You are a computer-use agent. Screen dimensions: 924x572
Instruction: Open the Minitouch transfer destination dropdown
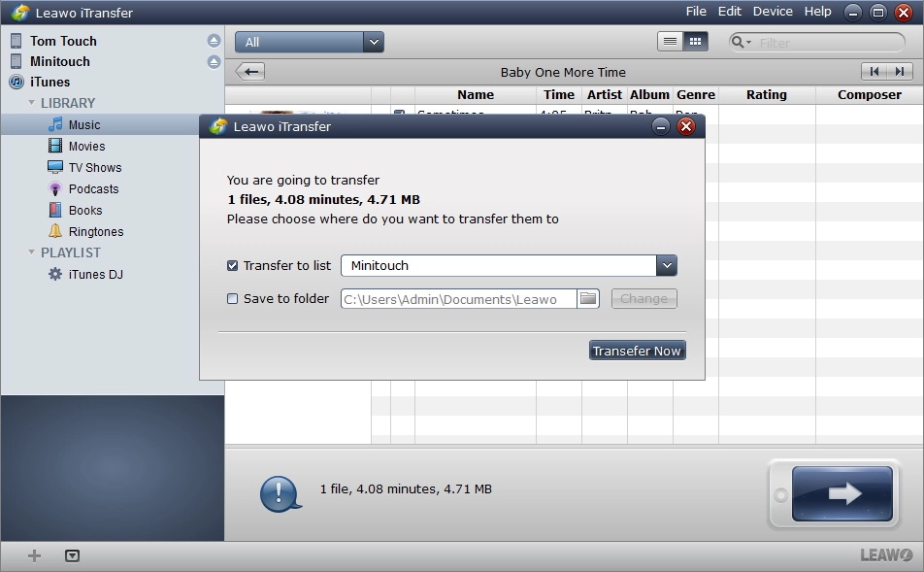click(x=666, y=266)
